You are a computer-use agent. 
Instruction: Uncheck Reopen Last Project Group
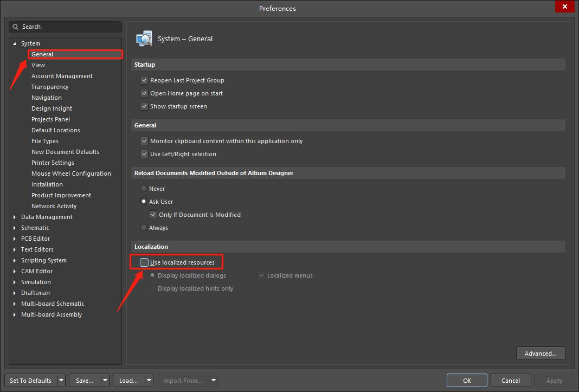point(144,80)
